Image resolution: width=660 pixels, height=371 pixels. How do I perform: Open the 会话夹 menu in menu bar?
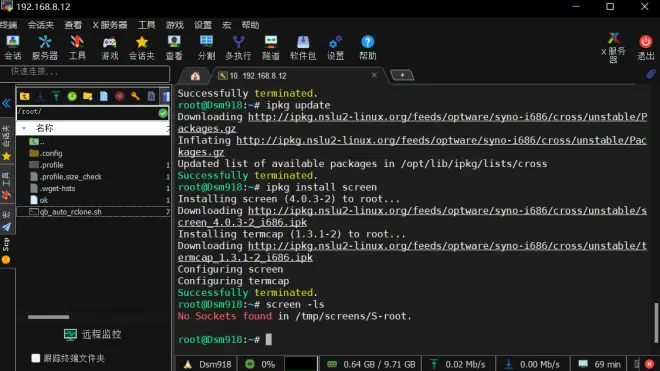point(41,25)
